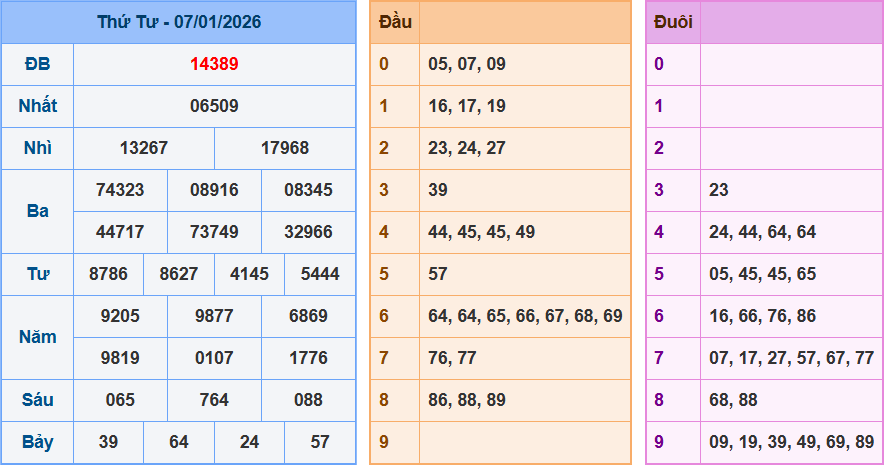Select the Đầu 6 row values starting 64
884x465 pixels.
coord(525,316)
